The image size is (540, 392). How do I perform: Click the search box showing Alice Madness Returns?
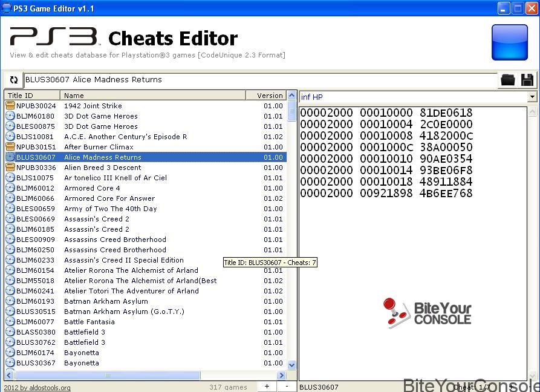coord(261,80)
